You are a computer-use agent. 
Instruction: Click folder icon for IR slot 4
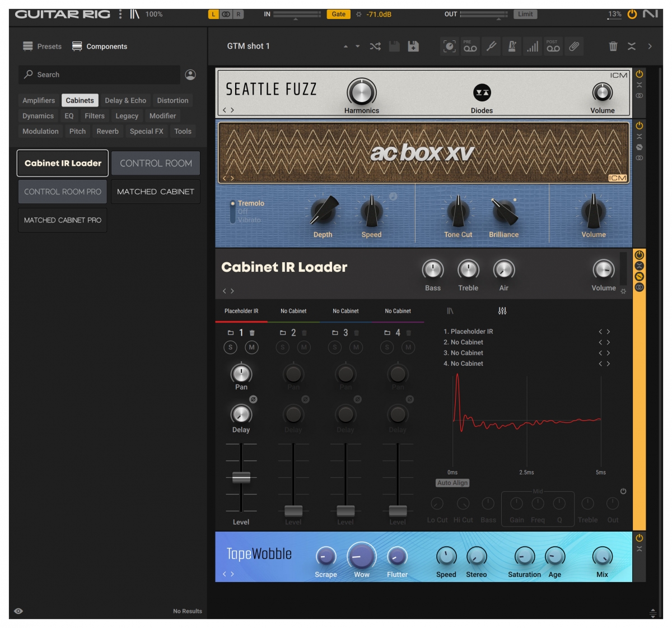tap(387, 333)
